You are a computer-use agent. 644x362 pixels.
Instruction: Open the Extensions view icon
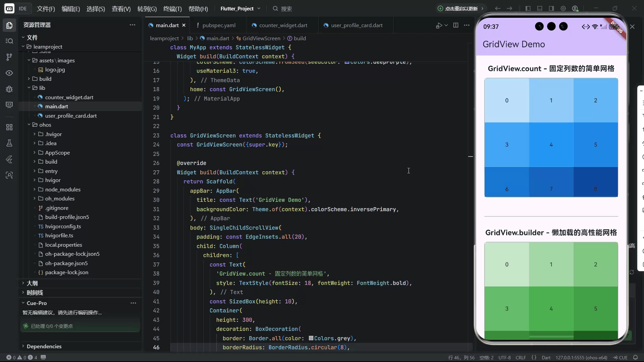pyautogui.click(x=9, y=127)
